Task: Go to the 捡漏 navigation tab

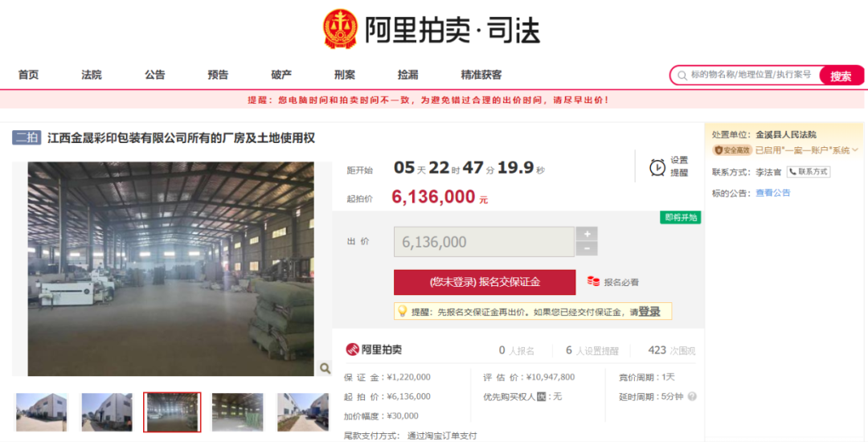Action: tap(408, 75)
